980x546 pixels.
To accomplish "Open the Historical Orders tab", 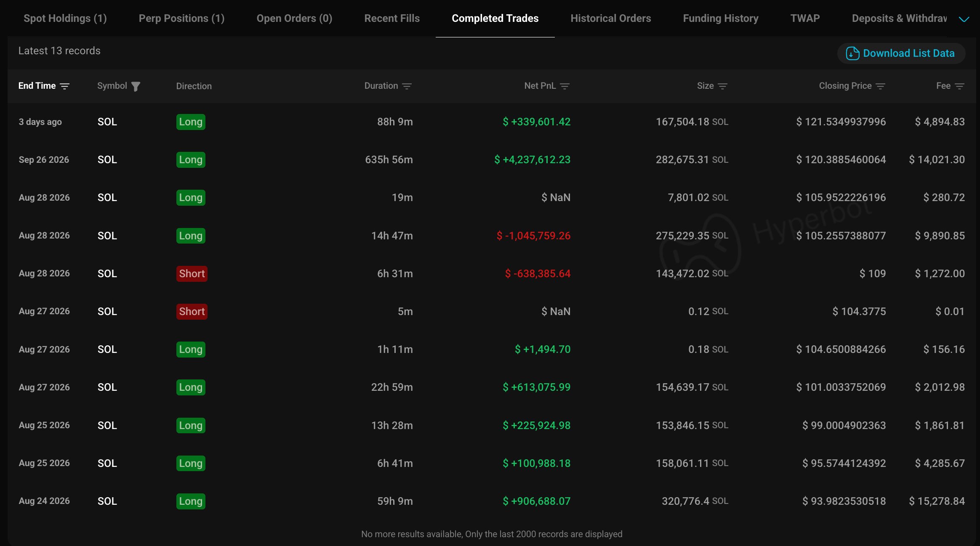I will pyautogui.click(x=611, y=19).
